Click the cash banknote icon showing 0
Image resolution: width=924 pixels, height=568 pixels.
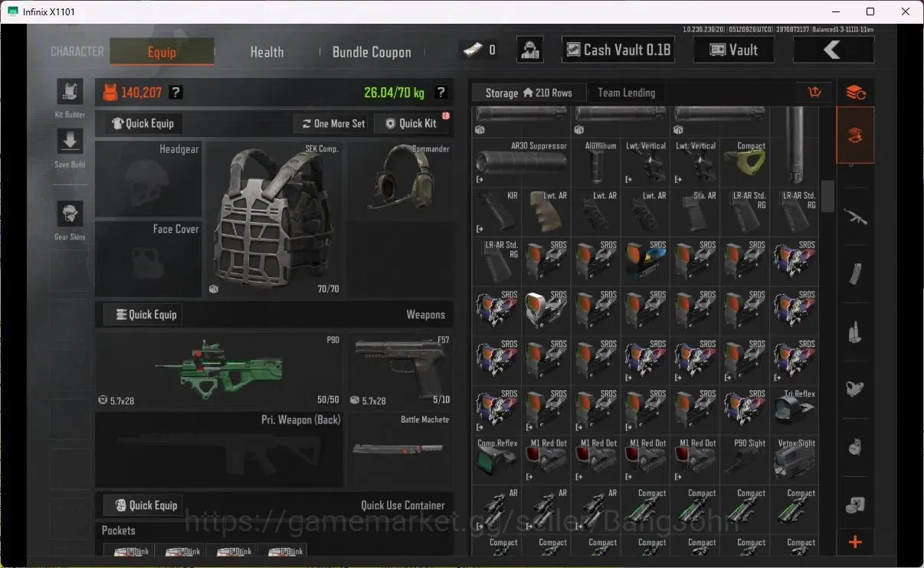471,50
